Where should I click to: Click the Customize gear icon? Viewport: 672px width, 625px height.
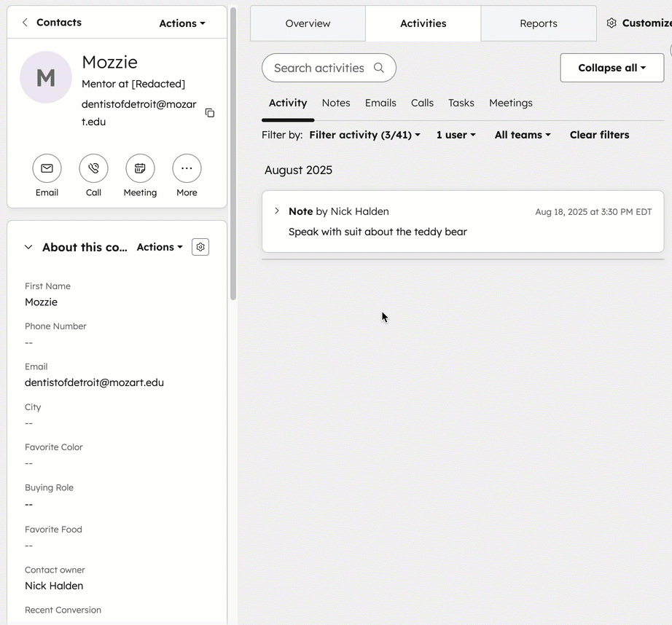612,23
